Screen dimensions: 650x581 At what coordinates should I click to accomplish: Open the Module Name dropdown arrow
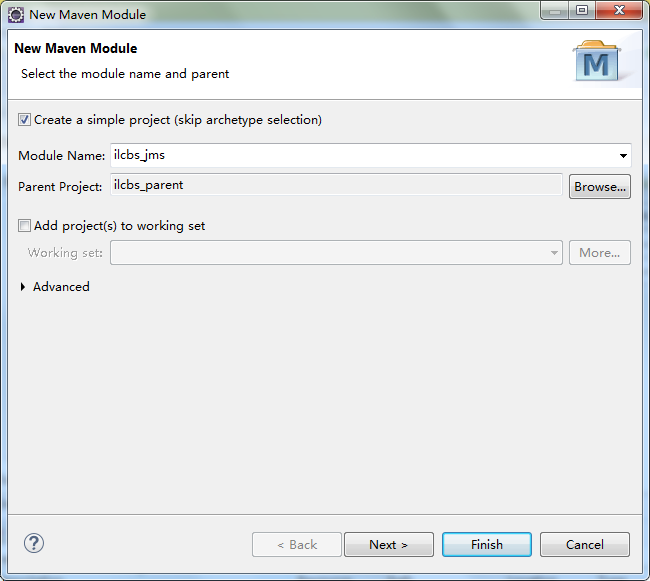click(623, 156)
